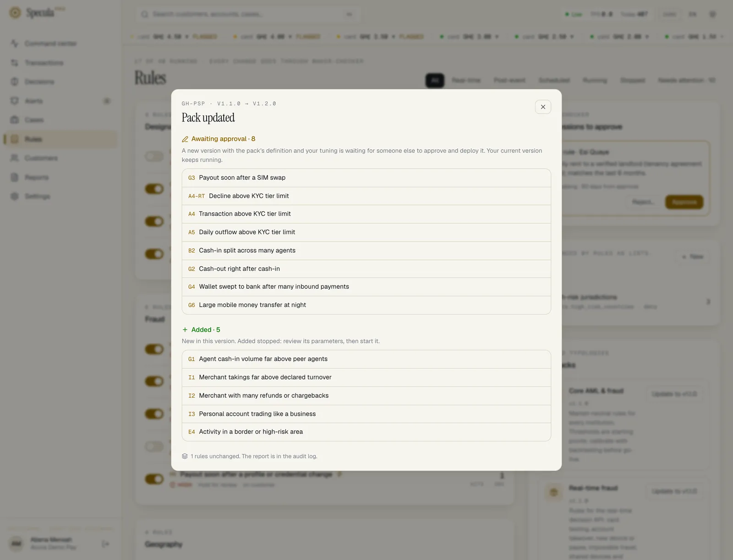Click the plus icon beside Added · 5

185,329
